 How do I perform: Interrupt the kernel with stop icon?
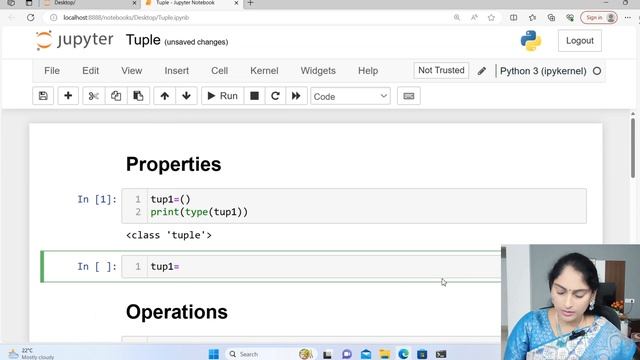254,96
